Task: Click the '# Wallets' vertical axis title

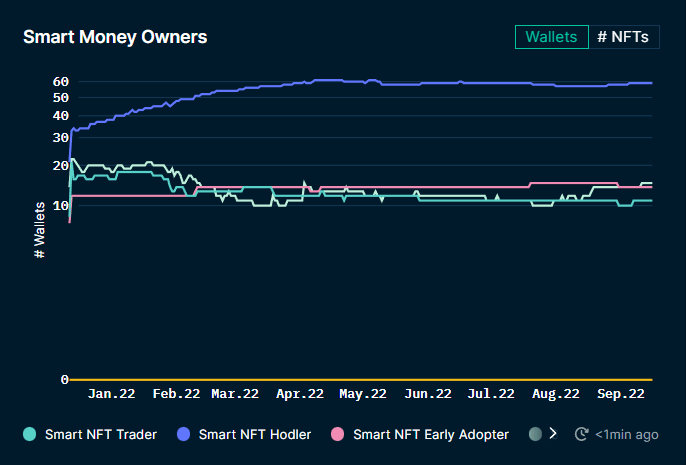Action: [x=39, y=230]
